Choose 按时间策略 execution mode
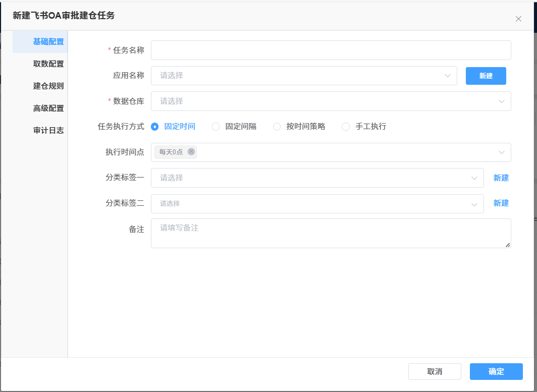 click(277, 127)
